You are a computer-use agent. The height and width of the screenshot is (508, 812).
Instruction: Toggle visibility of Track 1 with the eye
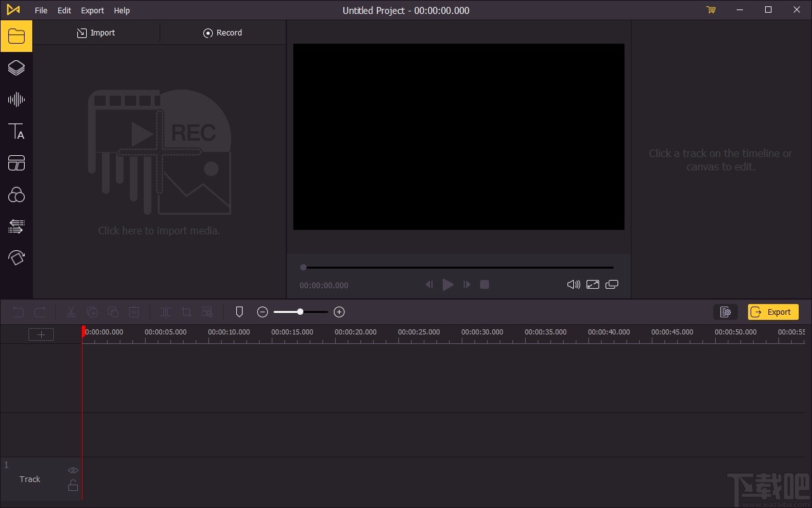point(73,470)
